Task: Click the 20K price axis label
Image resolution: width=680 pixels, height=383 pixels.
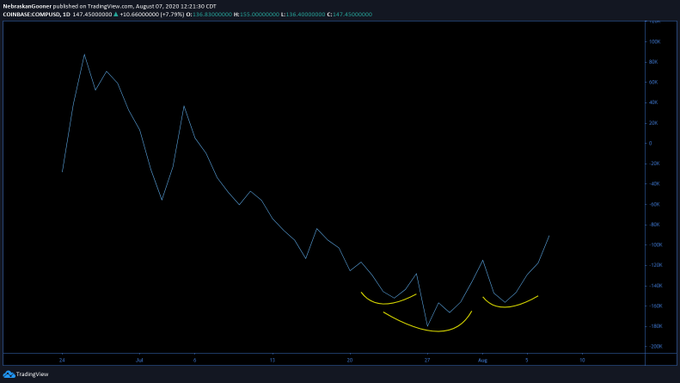Action: pyautogui.click(x=654, y=123)
